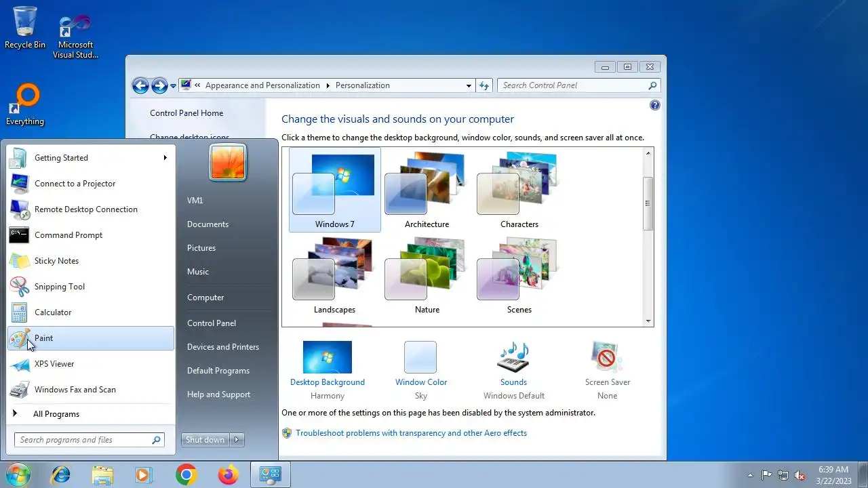Click Appearance and Personalization breadcrumb

click(262, 85)
